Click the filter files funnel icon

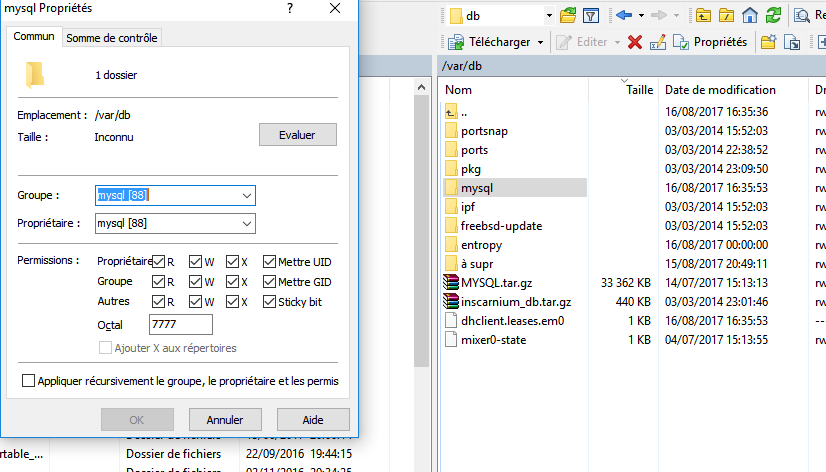(x=591, y=16)
